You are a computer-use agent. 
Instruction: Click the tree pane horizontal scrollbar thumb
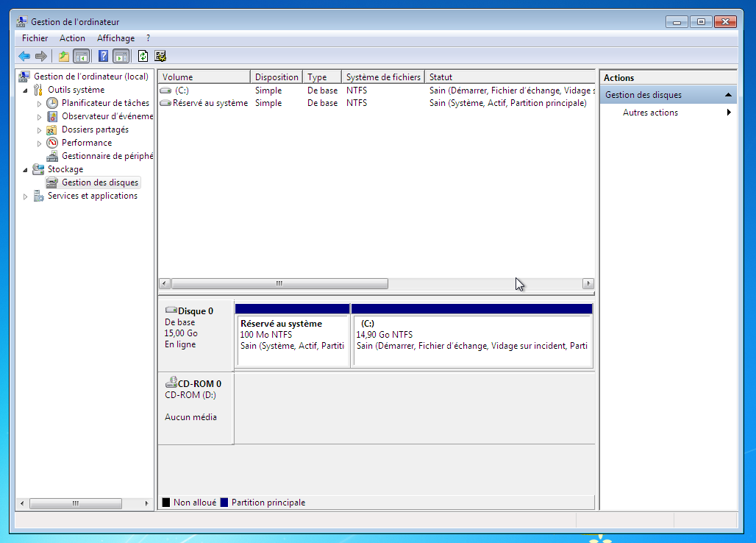click(76, 503)
